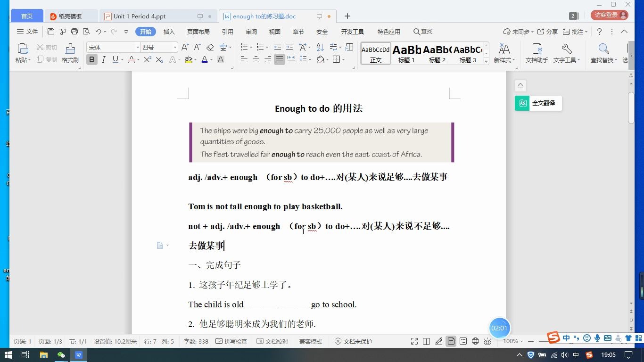Clear formatting with the eraser icon
This screenshot has width=644, height=362.
210,47
